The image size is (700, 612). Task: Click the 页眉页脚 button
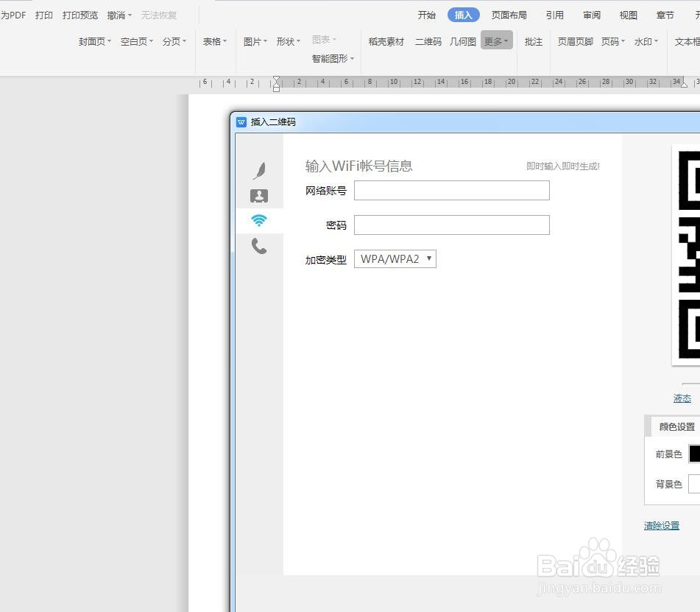[576, 41]
